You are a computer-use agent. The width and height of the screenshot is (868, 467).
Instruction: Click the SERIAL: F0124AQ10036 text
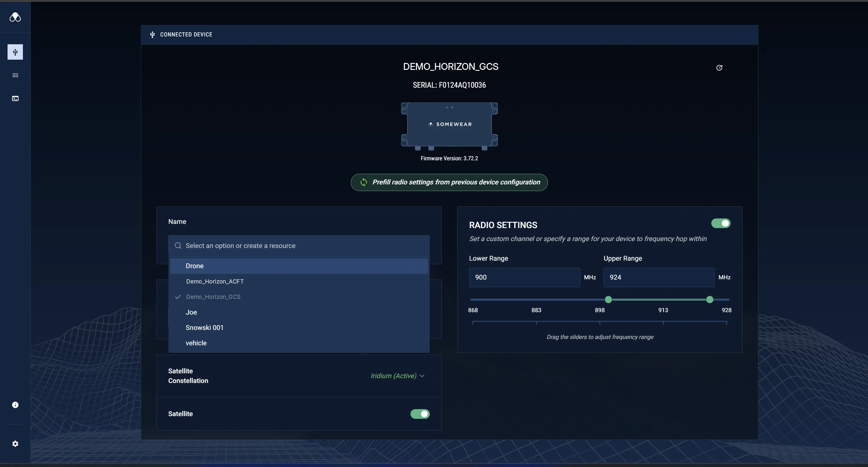pyautogui.click(x=449, y=85)
